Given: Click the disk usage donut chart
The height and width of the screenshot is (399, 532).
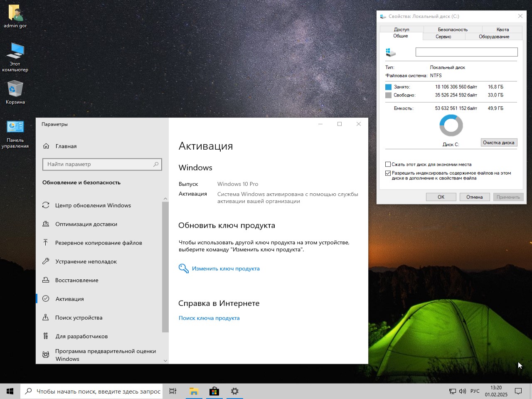Looking at the screenshot, I should pos(451,126).
